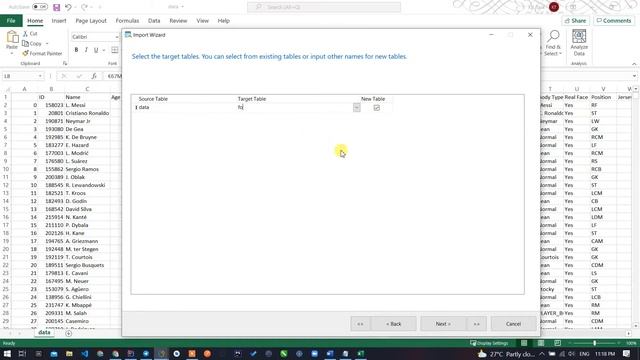
Task: Open the Review ribbon tab
Action: pyautogui.click(x=178, y=20)
